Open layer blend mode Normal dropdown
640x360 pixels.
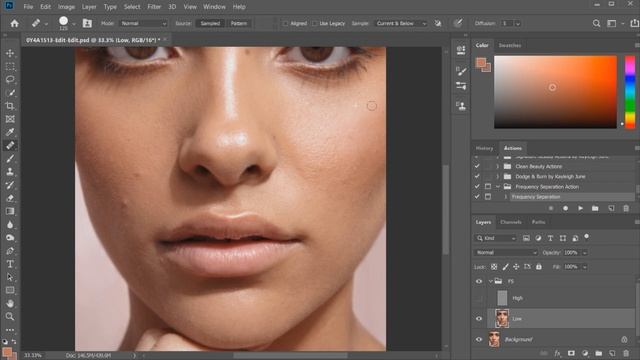pos(506,253)
